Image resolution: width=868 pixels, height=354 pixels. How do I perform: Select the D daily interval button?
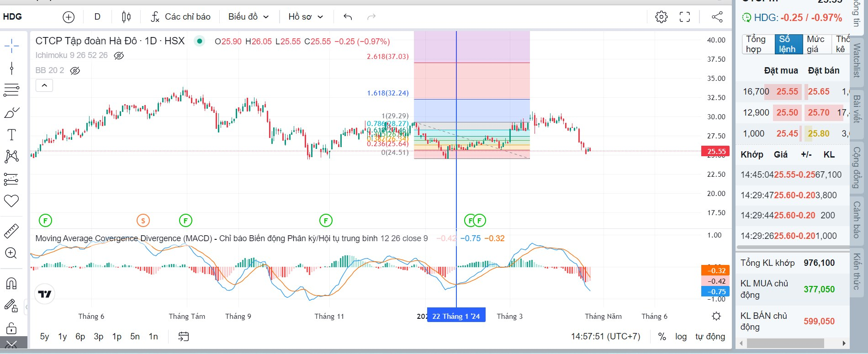[x=97, y=17]
